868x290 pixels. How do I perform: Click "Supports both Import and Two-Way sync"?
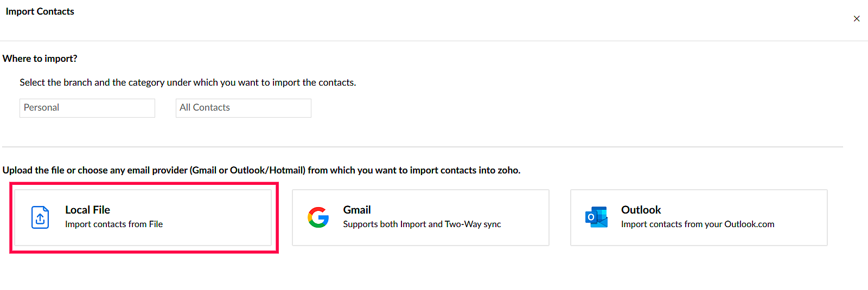tap(422, 224)
